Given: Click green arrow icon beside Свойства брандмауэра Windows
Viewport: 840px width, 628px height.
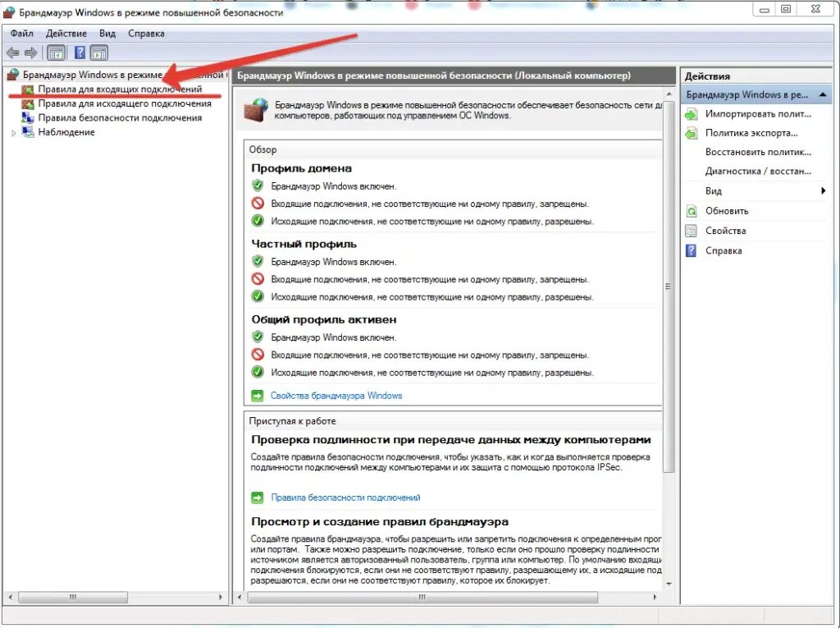Looking at the screenshot, I should coord(257,396).
